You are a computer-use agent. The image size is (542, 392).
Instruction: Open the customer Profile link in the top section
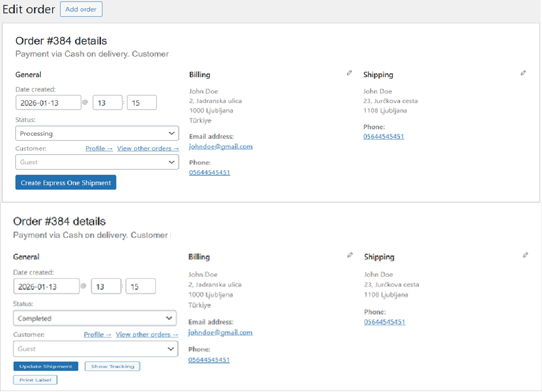pos(98,148)
